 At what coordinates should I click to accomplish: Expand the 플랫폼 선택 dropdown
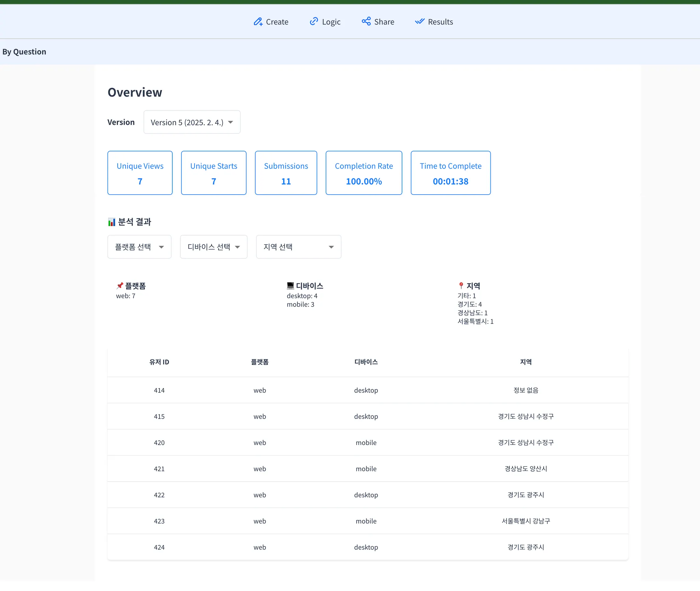point(139,247)
